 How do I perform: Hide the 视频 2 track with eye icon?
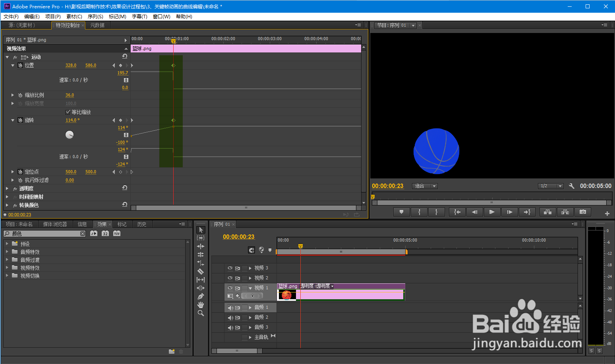point(230,278)
